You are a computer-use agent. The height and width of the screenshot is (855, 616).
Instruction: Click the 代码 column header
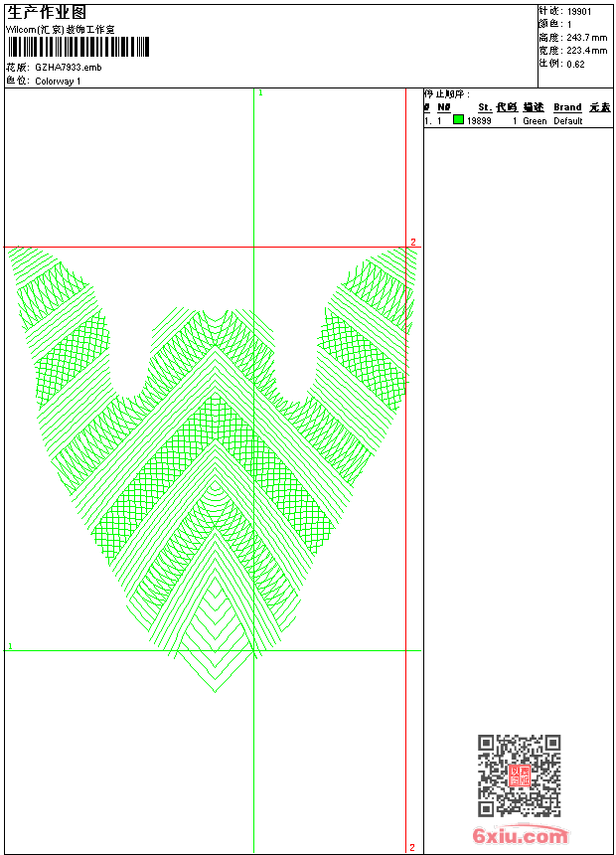507,107
